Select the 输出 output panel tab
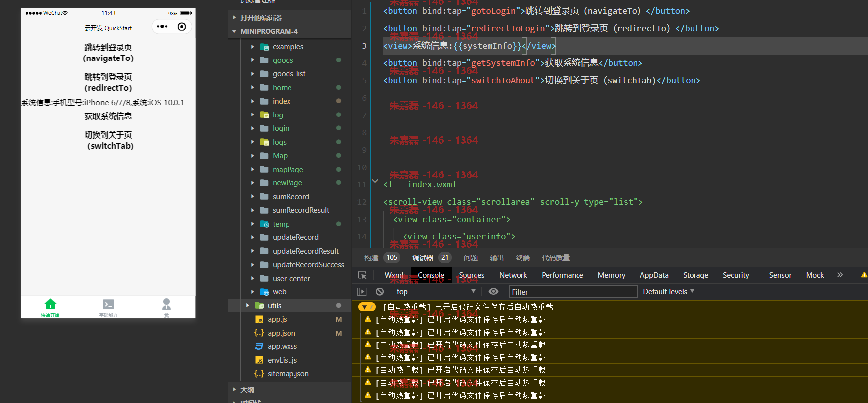The image size is (868, 403). click(497, 258)
